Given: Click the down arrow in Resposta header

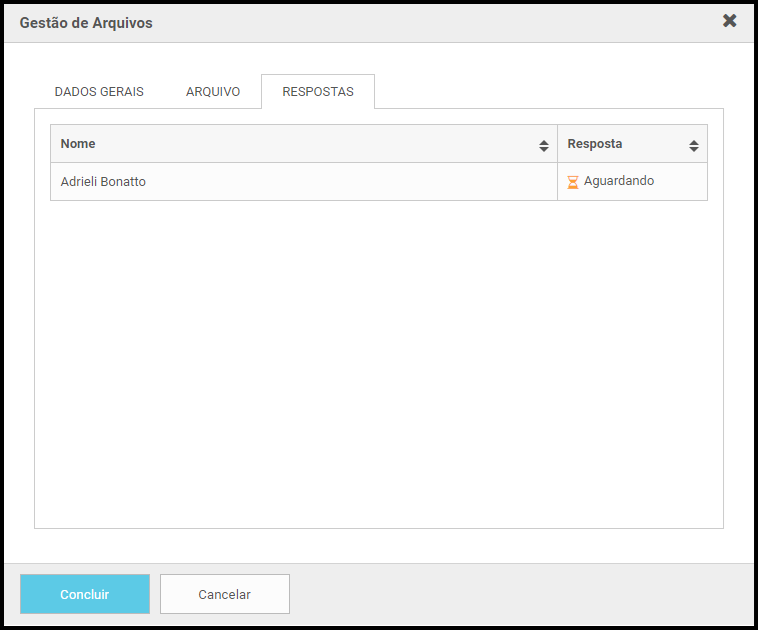Looking at the screenshot, I should [694, 149].
